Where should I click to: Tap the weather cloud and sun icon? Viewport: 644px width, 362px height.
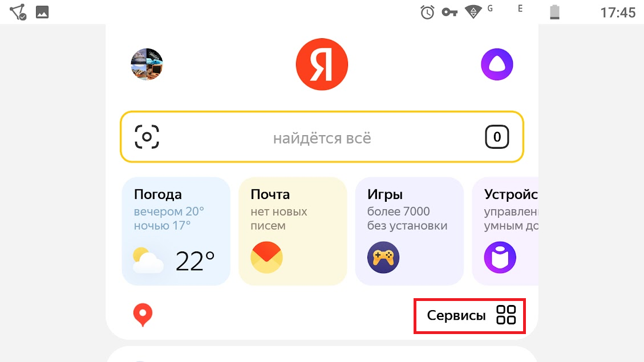(148, 260)
